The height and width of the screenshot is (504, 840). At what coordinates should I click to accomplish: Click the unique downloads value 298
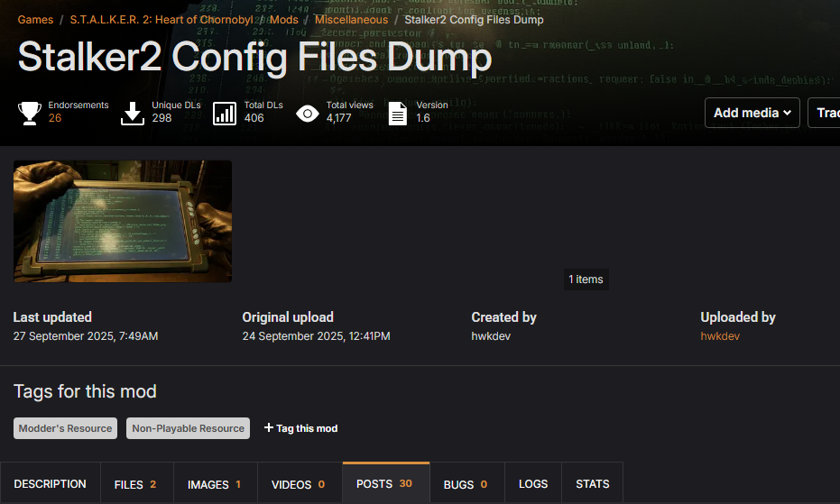click(x=162, y=118)
